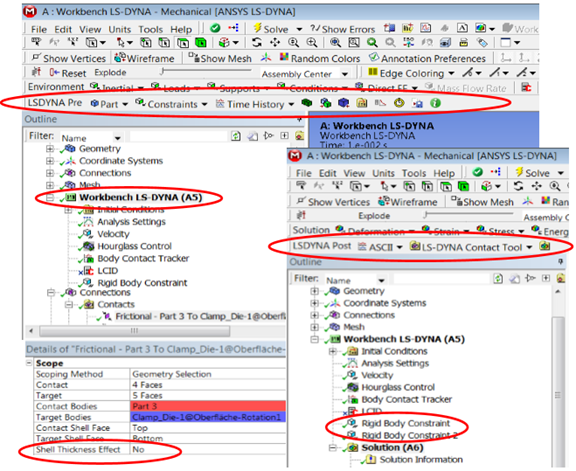
Task: Open the Units menu in the Pre window
Action: click(120, 29)
